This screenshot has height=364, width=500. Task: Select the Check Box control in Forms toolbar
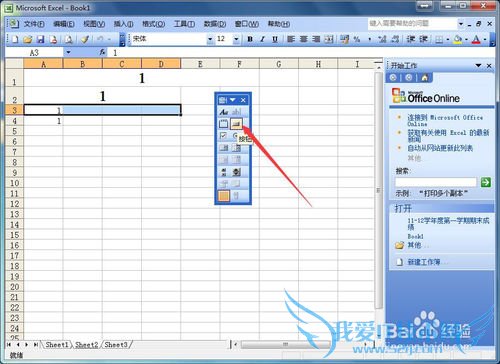(224, 136)
